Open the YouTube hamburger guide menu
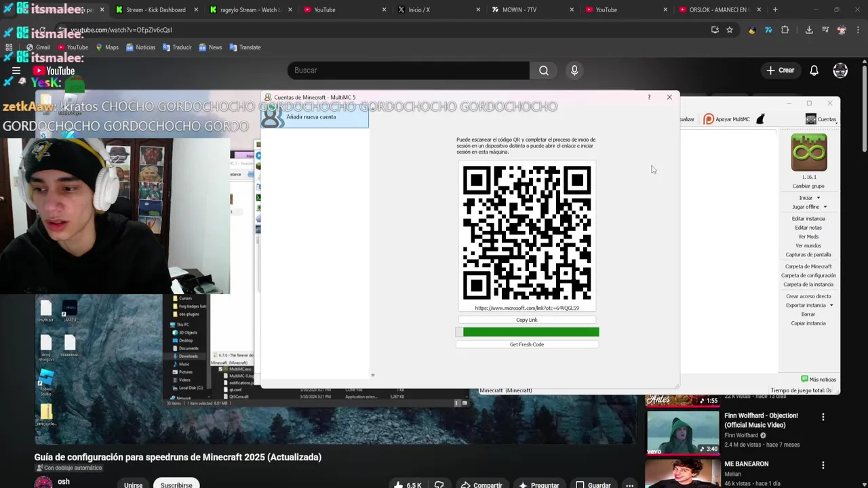868x488 pixels. [16, 70]
